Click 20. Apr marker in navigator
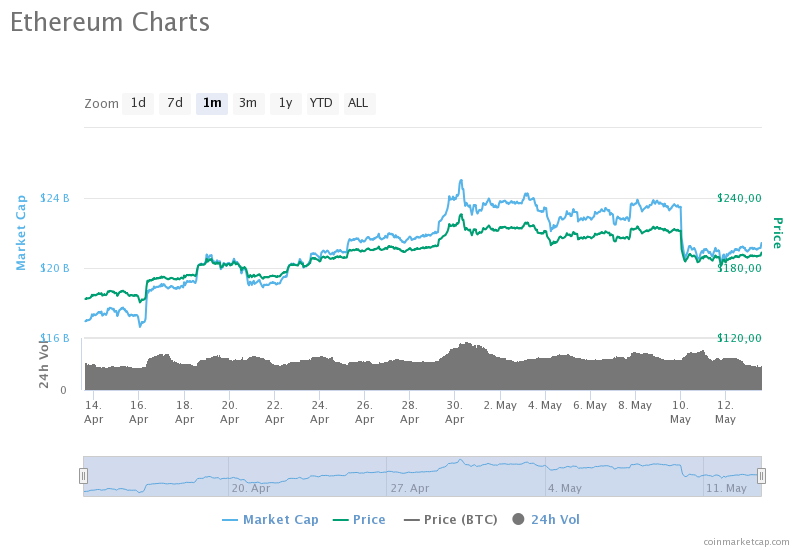Image resolution: width=800 pixels, height=550 pixels. pos(251,488)
